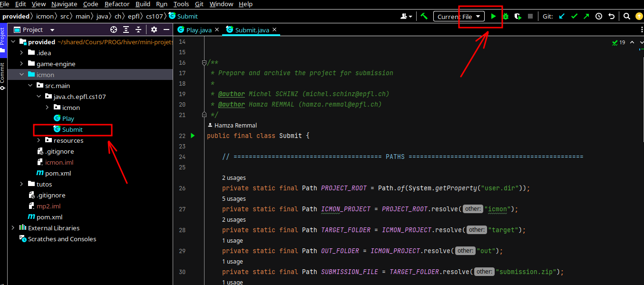
Task: Open Project panel gear settings
Action: [x=154, y=29]
